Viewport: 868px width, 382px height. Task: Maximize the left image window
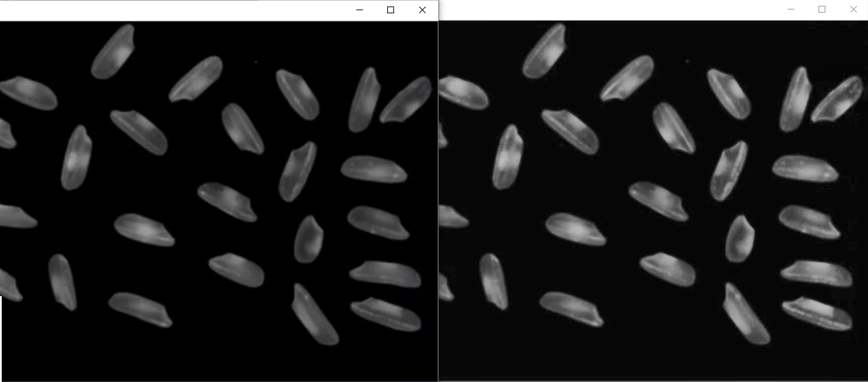[391, 10]
